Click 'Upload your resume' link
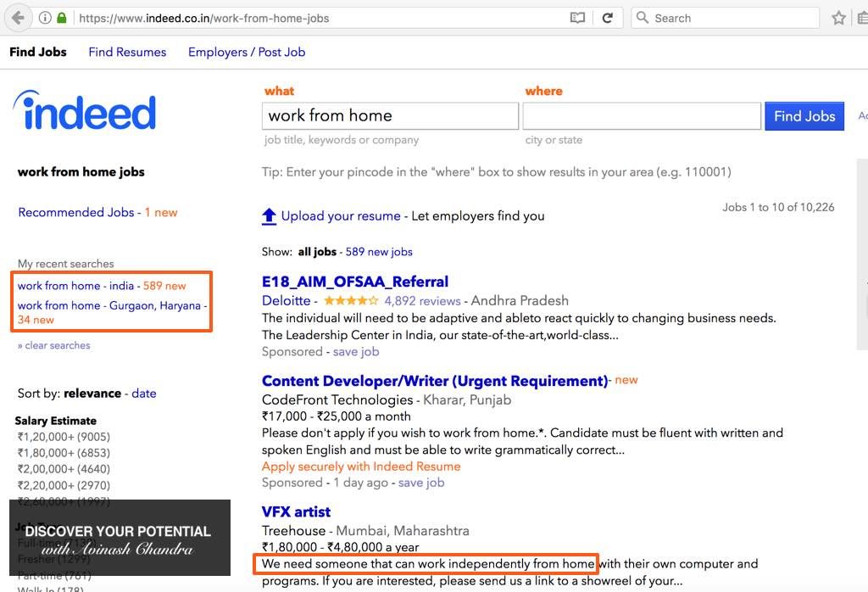The height and width of the screenshot is (592, 868). click(341, 216)
